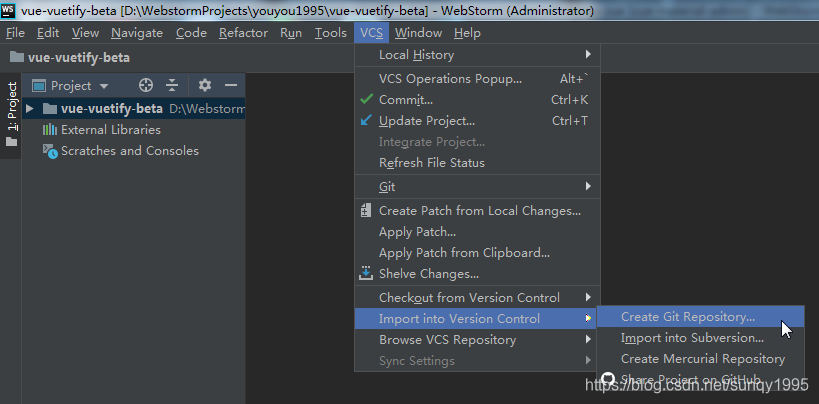This screenshot has width=819, height=404.
Task: Click the vue-vuetify-beta folder icon in navigation bar
Action: [x=17, y=57]
